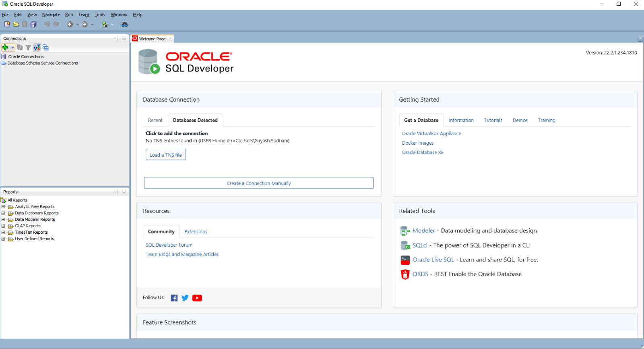Switch to the Tutorials tab

(493, 120)
